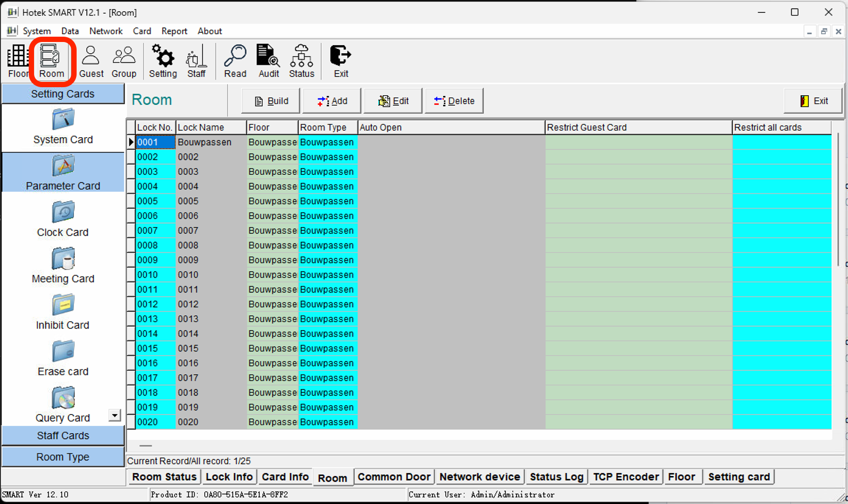848x504 pixels.
Task: Switch to the Lock Info tab
Action: tap(229, 477)
